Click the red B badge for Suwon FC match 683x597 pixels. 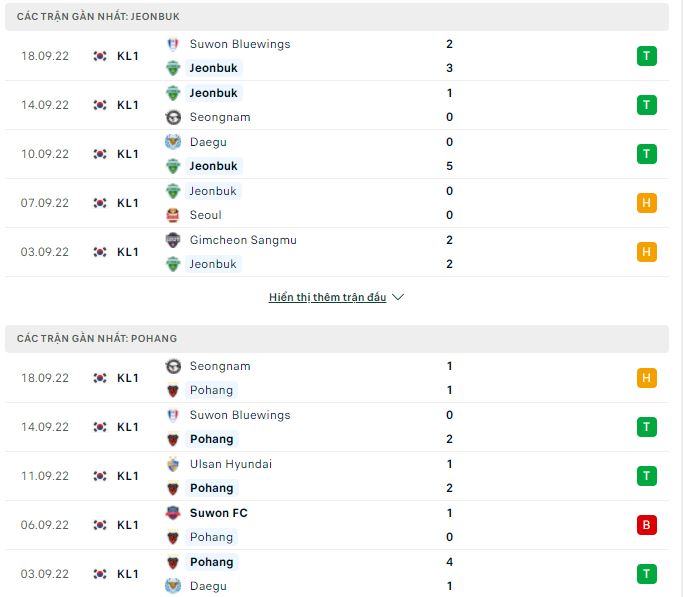coord(646,525)
